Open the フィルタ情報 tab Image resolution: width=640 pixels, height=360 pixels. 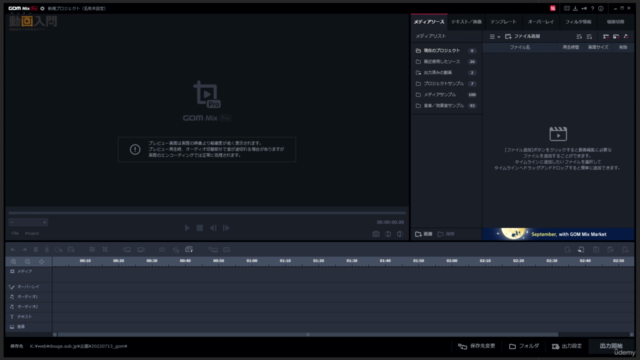(x=578, y=22)
